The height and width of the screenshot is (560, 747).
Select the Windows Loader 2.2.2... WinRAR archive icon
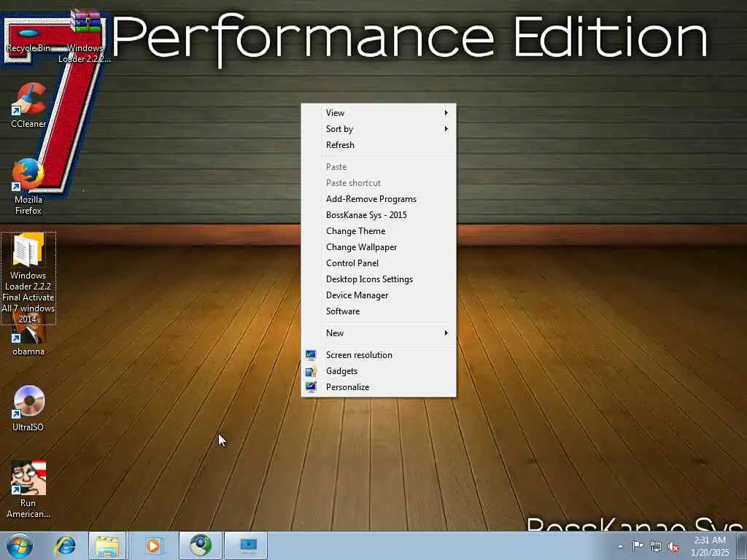(85, 36)
